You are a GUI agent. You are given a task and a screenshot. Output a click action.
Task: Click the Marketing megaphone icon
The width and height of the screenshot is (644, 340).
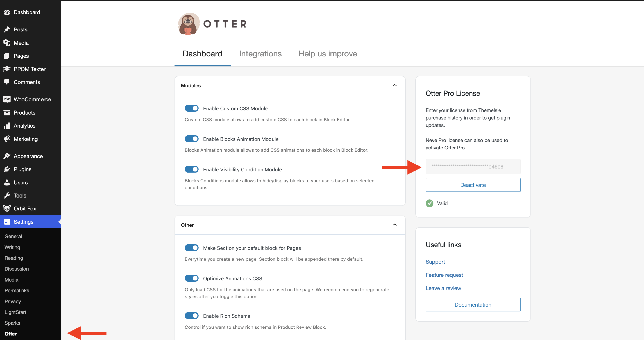coord(7,139)
